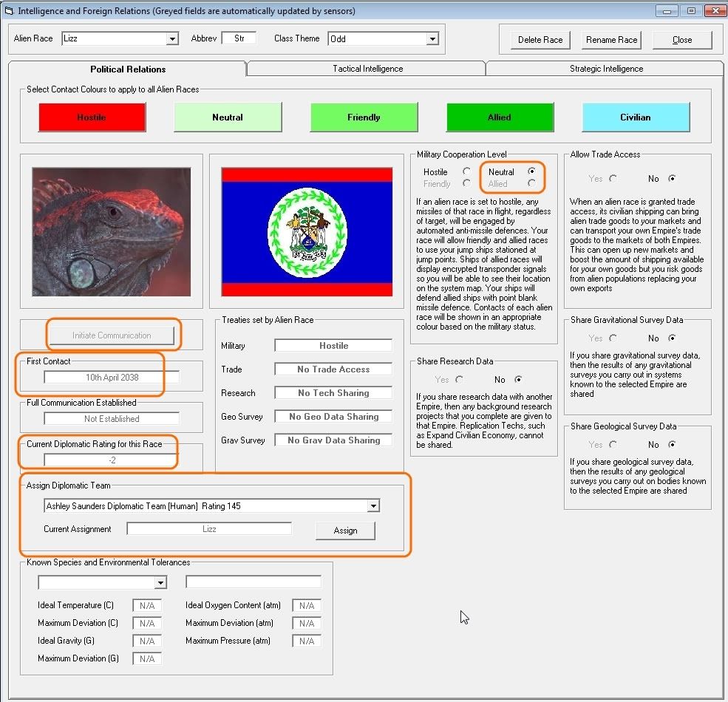Select Allied military cooperation radio button
This screenshot has height=702, width=728.
pos(531,183)
